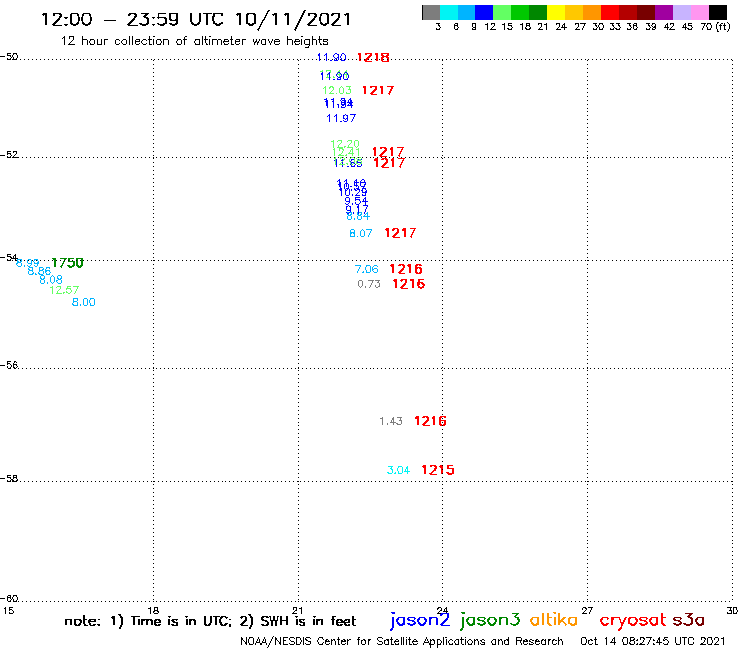Screen dimensions: 740x650
Task: Click the gray wave height value '0.73'
Action: pyautogui.click(x=369, y=284)
